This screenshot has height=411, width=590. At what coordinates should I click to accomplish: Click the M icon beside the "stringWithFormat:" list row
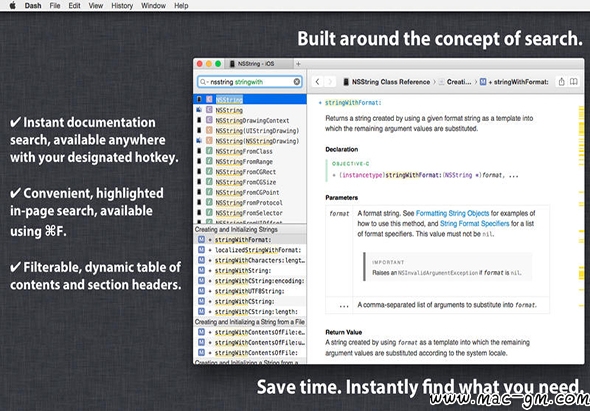pyautogui.click(x=201, y=240)
